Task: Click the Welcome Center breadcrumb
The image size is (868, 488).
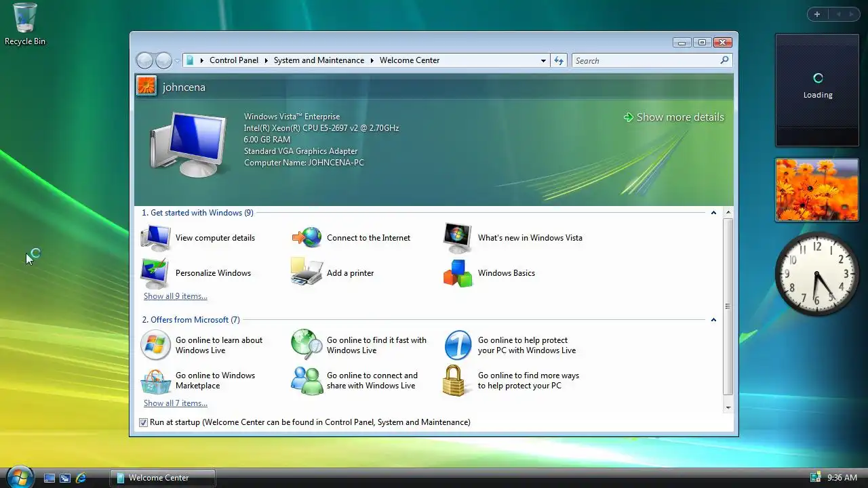Action: coord(410,60)
